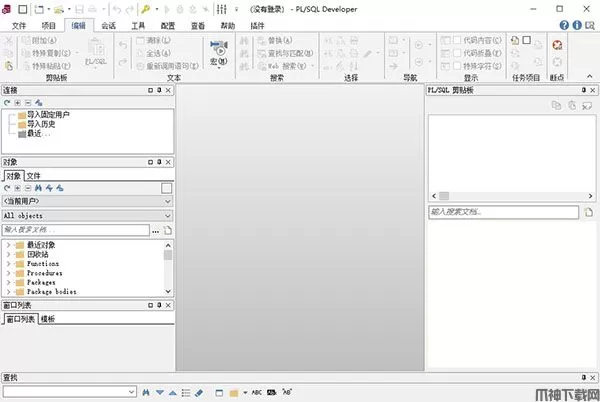Screen dimensions: 600x402
Task: Click the macro recorder camera icon
Action: tap(217, 46)
